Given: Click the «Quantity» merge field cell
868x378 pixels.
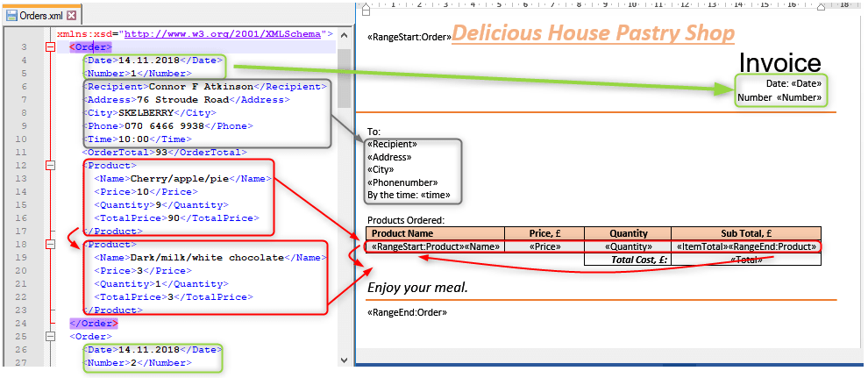Looking at the screenshot, I should (x=628, y=246).
